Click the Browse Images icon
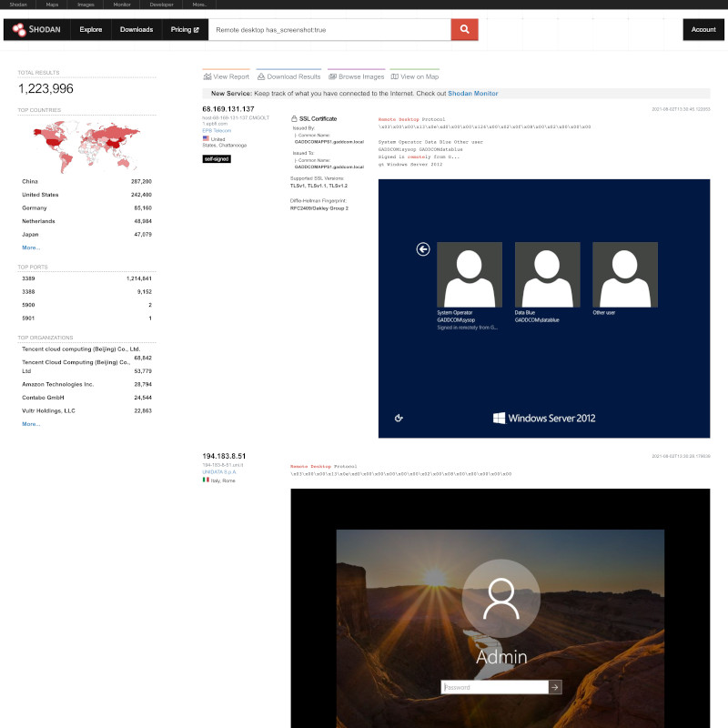The image size is (728, 728). point(332,76)
